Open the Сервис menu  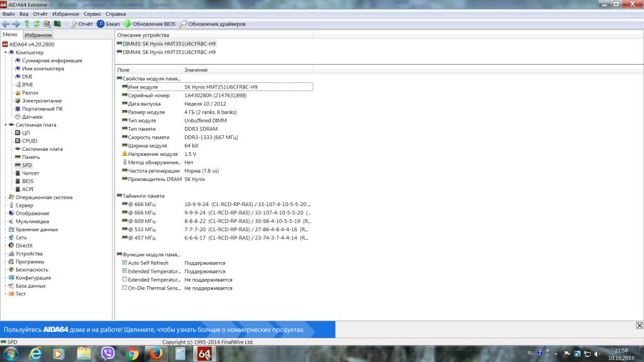(x=92, y=14)
